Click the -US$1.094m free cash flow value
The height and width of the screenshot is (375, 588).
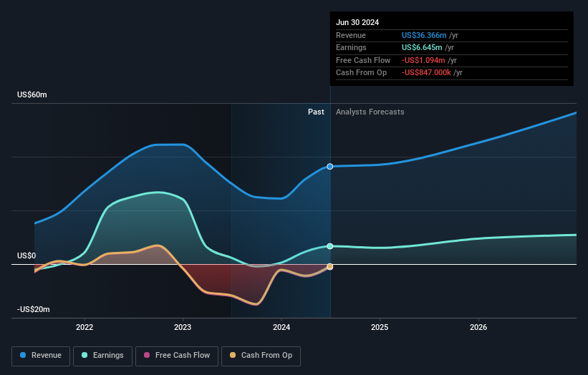tap(423, 60)
